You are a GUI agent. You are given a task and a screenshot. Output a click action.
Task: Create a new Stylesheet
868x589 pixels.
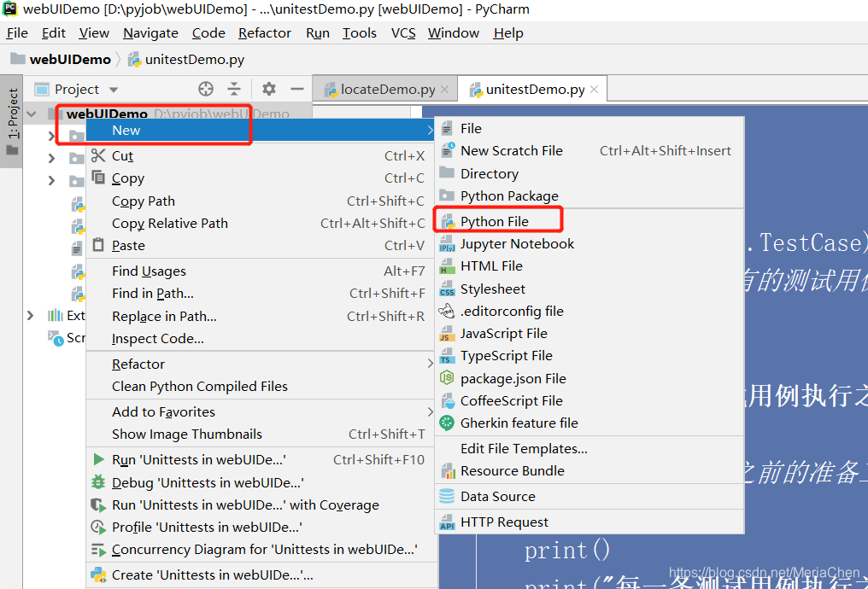click(589, 289)
